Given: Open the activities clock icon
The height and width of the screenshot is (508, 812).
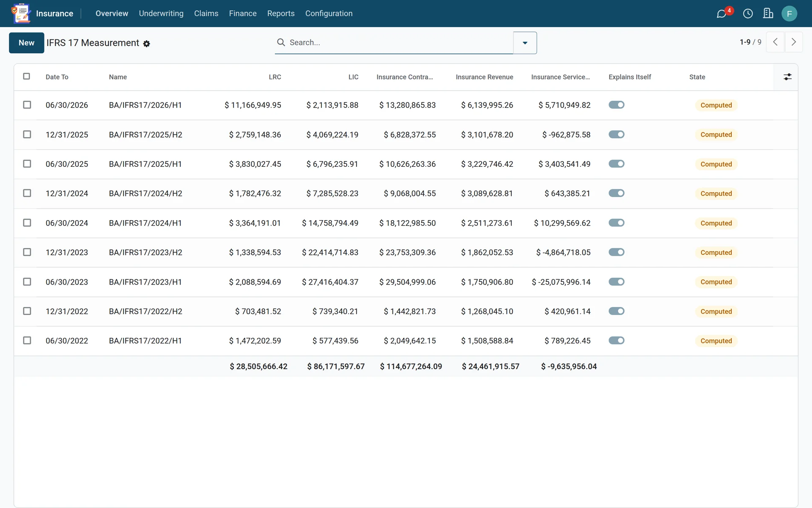Looking at the screenshot, I should [748, 14].
